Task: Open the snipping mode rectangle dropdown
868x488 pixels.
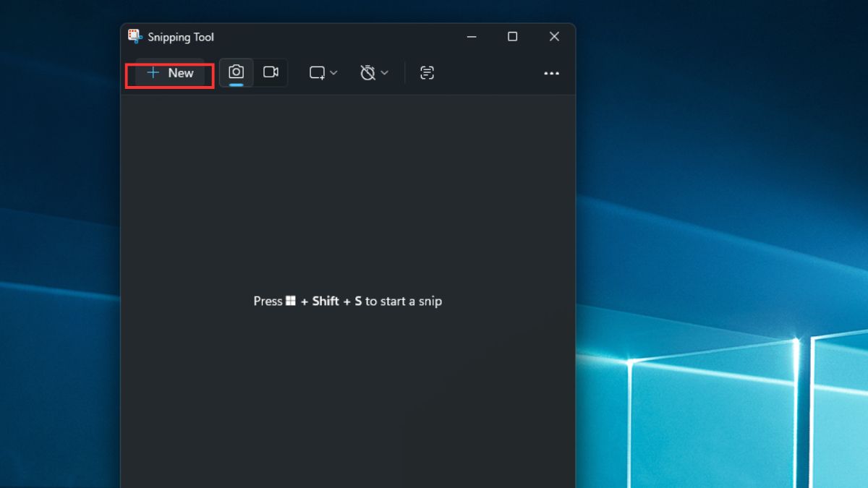Action: (323, 73)
